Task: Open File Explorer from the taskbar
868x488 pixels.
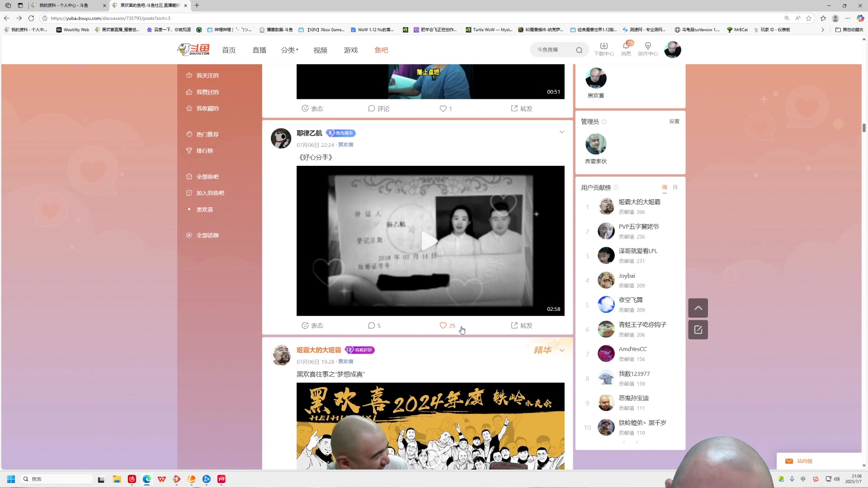Action: tap(117, 479)
